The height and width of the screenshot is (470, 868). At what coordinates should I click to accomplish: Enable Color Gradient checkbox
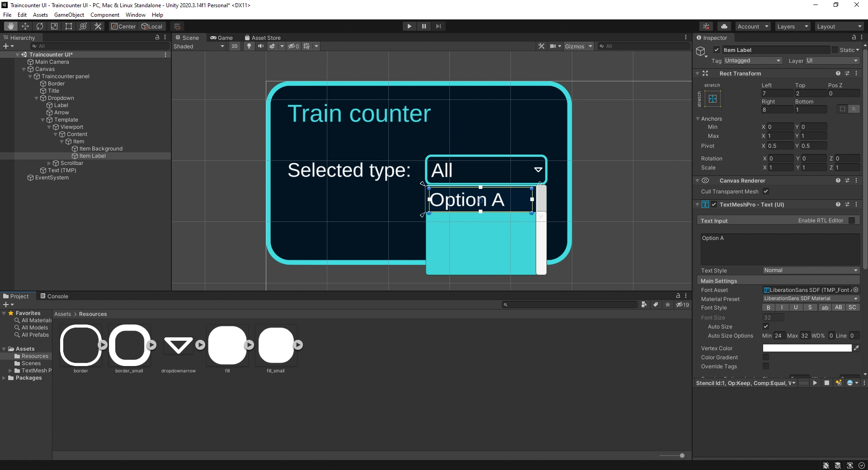point(766,357)
